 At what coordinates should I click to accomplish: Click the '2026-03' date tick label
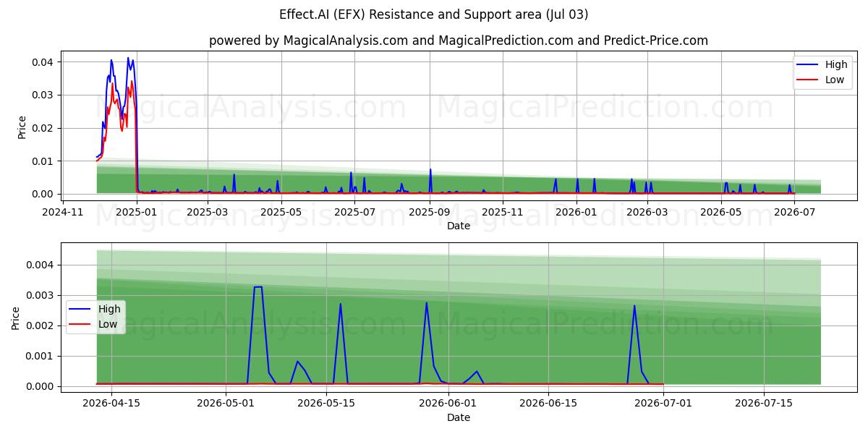pos(647,212)
